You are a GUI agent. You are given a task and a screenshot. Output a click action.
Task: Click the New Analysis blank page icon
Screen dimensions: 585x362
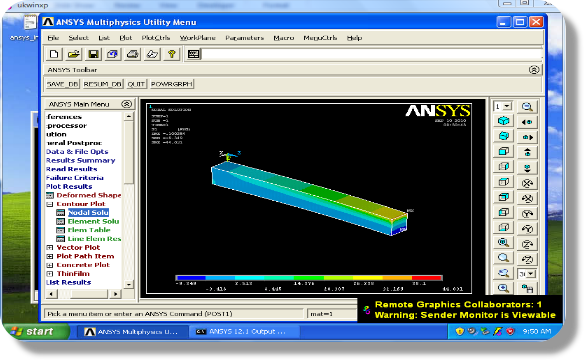pos(54,54)
